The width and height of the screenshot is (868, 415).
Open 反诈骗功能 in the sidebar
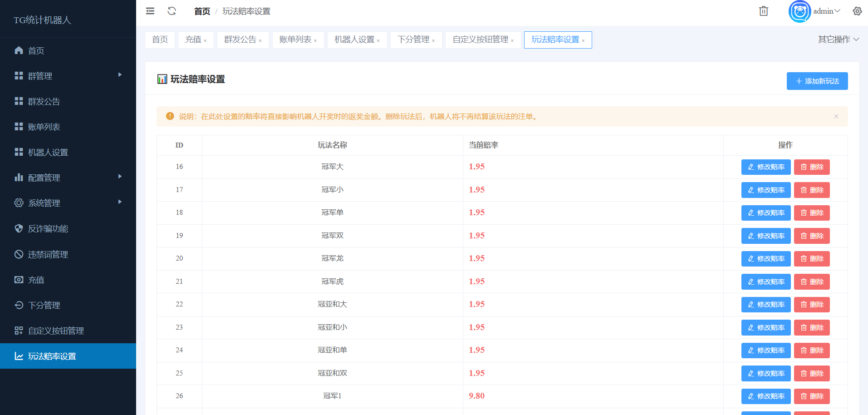[48, 229]
